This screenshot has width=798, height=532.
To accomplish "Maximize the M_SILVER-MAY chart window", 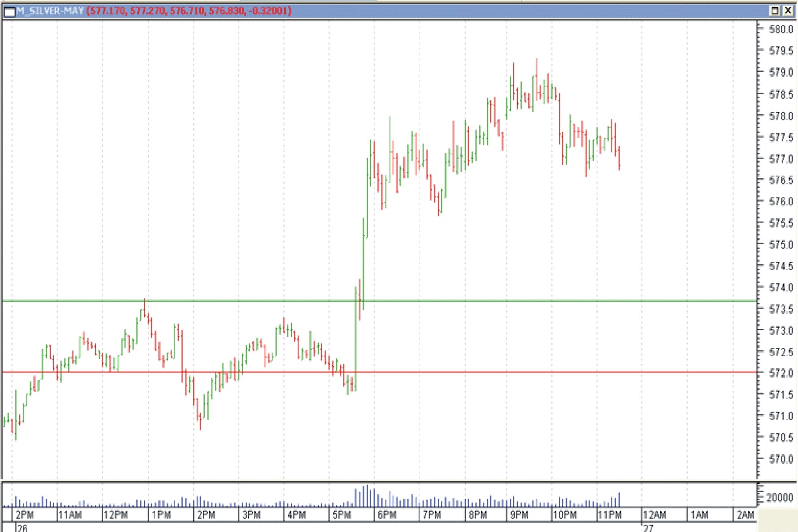I will coord(775,10).
